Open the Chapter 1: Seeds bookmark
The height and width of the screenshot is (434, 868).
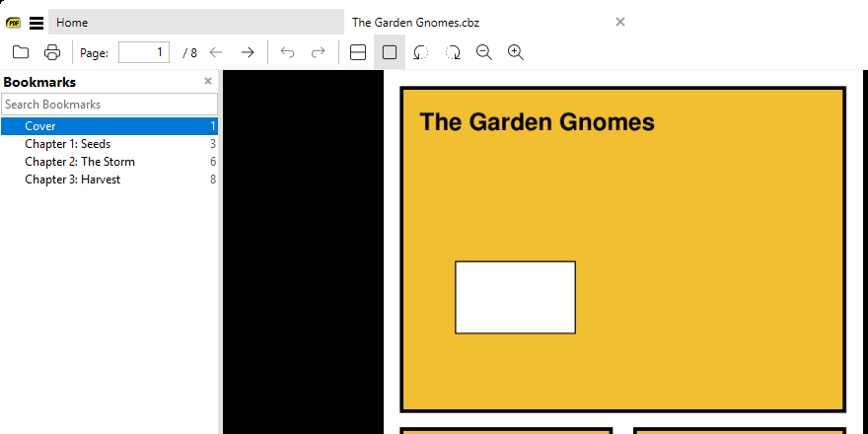(x=109, y=144)
